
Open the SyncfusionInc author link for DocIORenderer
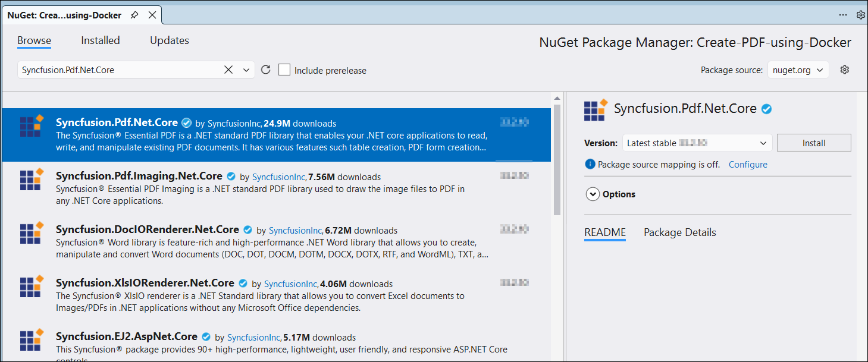[296, 231]
